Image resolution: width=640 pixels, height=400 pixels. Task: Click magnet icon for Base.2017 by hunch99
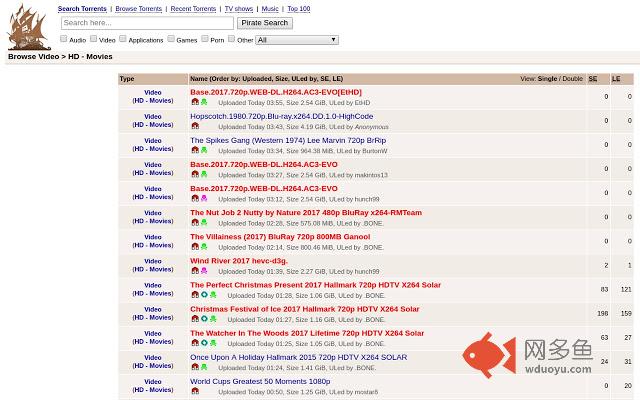click(x=195, y=198)
